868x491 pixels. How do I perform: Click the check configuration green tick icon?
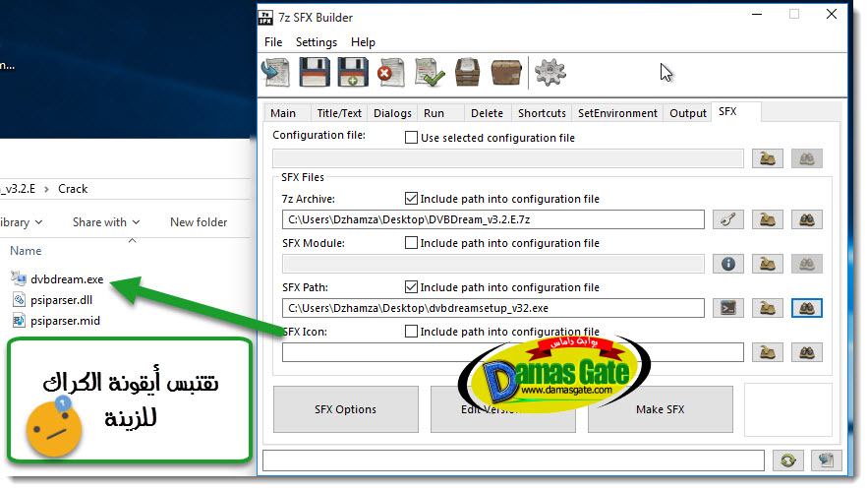tap(430, 72)
